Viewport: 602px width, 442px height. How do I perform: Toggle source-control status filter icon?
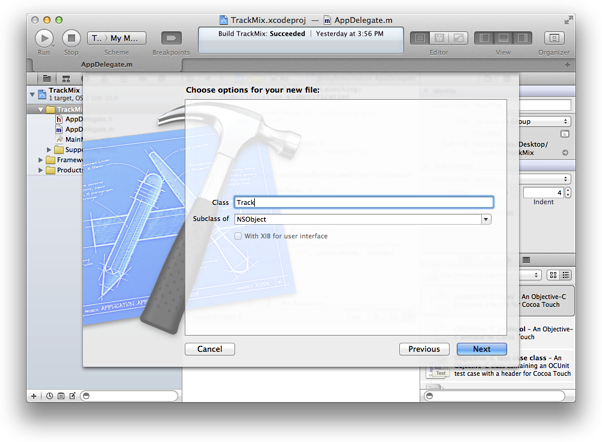coord(61,396)
